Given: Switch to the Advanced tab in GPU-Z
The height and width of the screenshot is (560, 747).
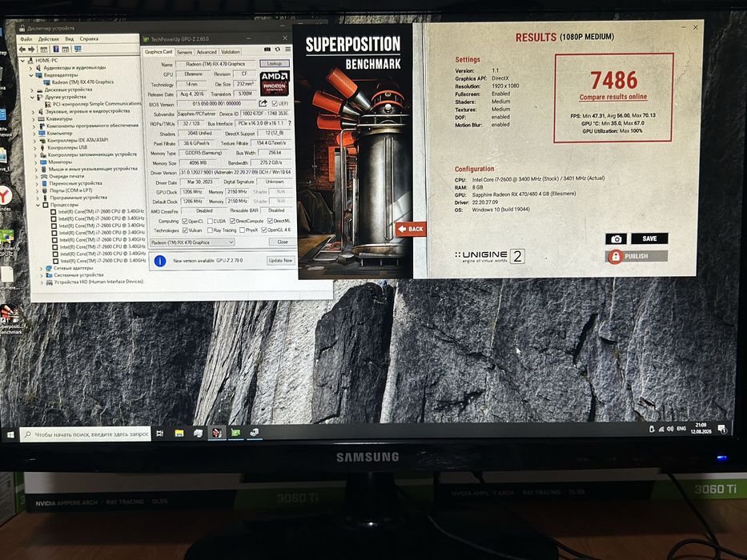Looking at the screenshot, I should (207, 52).
